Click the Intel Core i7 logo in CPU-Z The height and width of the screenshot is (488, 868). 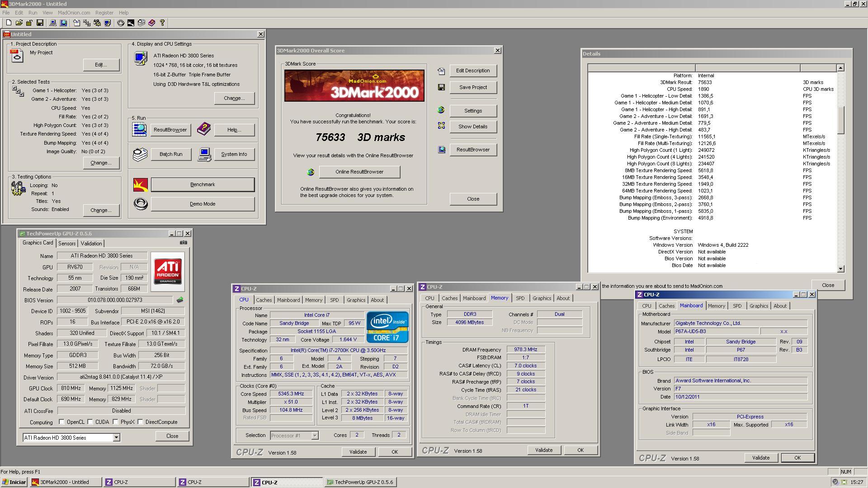click(387, 327)
